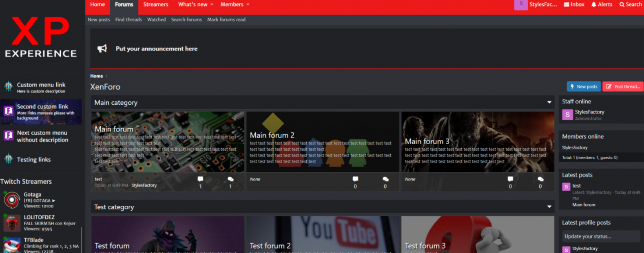Click the Main forum link under Latest posts
Screen dimensions: 644x253
[584, 205]
